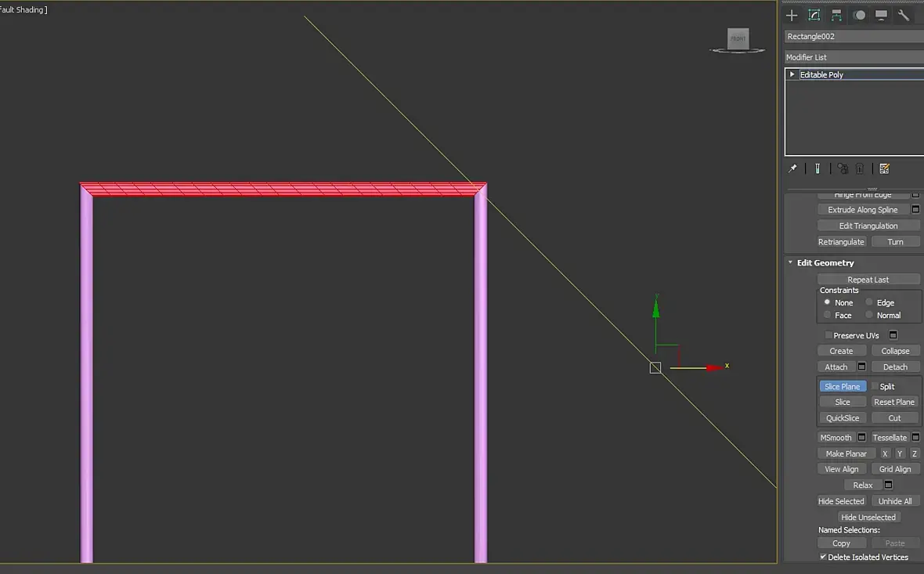Click the Extrude Along Spline button

(x=863, y=209)
